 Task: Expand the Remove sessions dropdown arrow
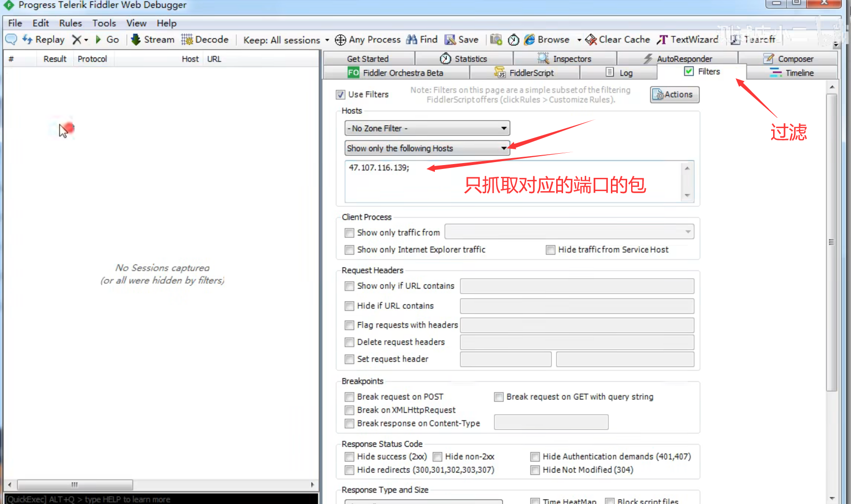coord(86,40)
